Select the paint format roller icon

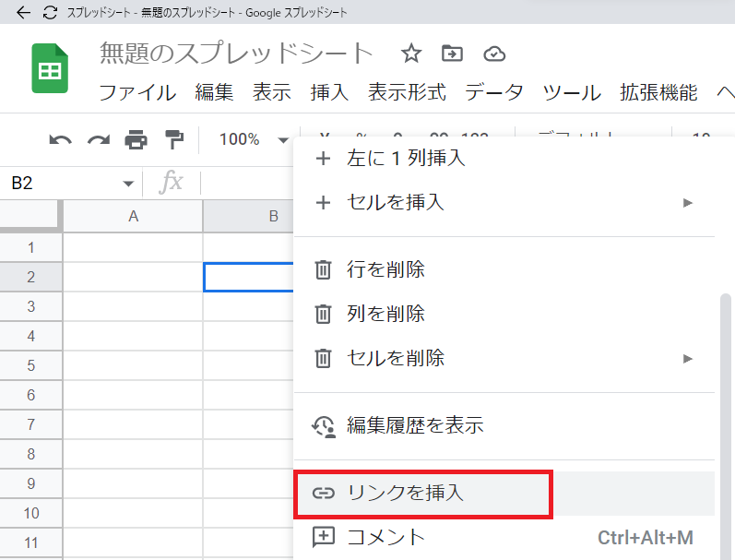coord(173,140)
